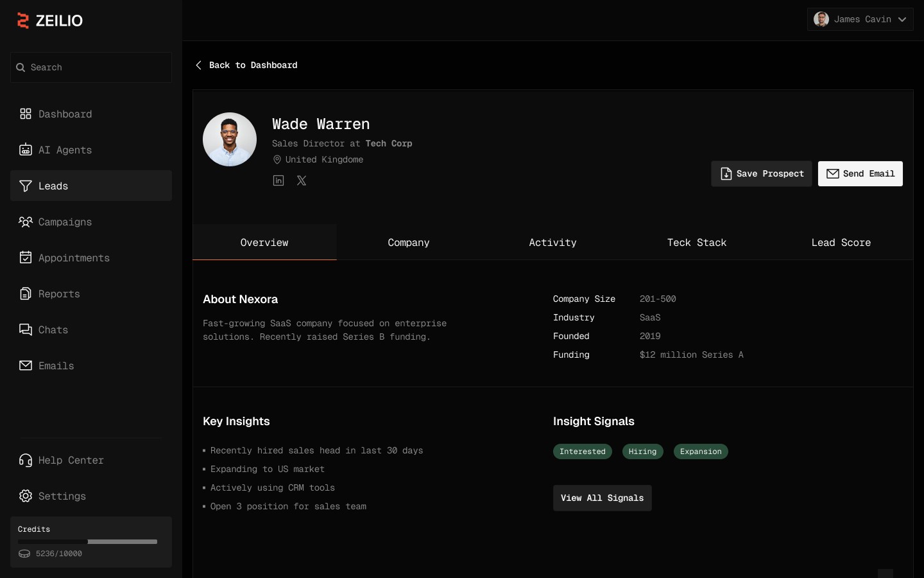Viewport: 924px width, 578px height.
Task: Click the Chats bubble icon
Action: coord(26,329)
